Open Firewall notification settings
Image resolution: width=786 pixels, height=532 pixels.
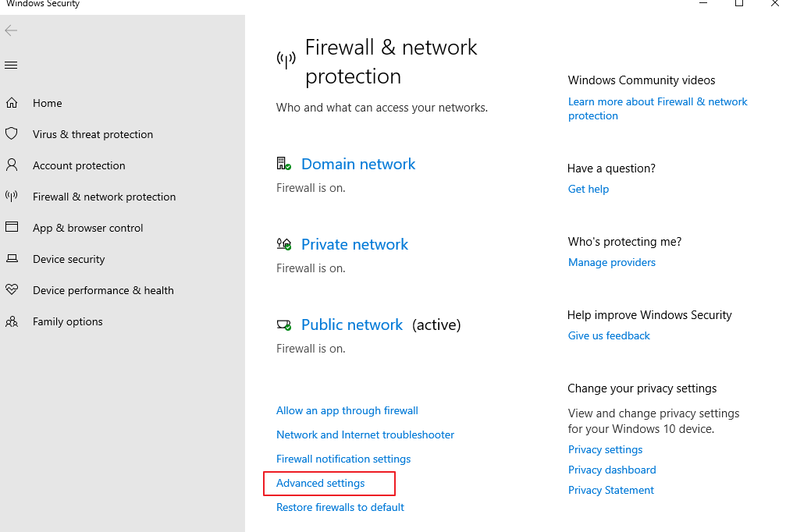pyautogui.click(x=343, y=459)
